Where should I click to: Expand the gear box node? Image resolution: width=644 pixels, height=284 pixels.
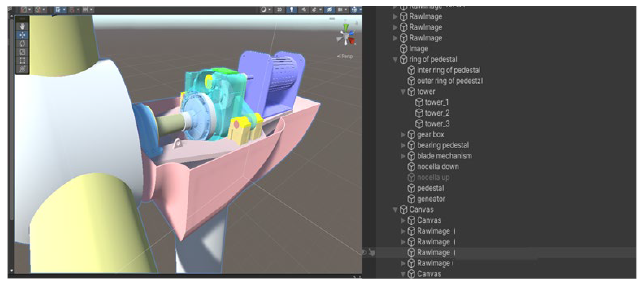(403, 135)
